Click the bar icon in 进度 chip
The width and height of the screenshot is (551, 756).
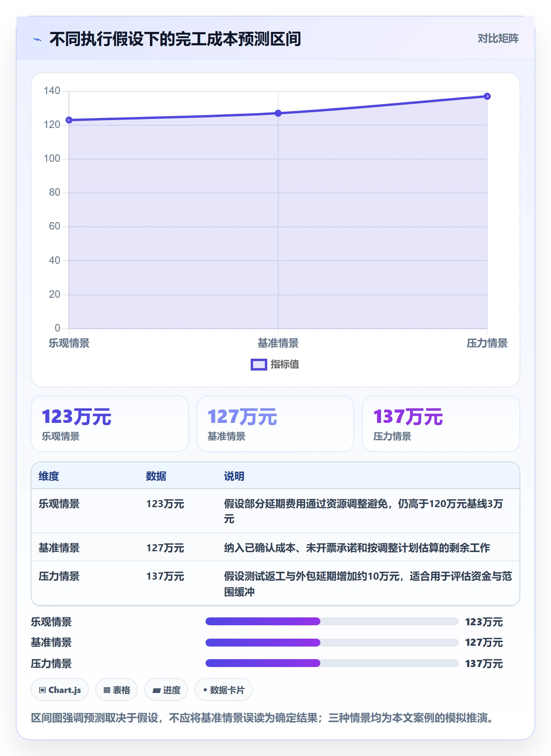[x=157, y=690]
